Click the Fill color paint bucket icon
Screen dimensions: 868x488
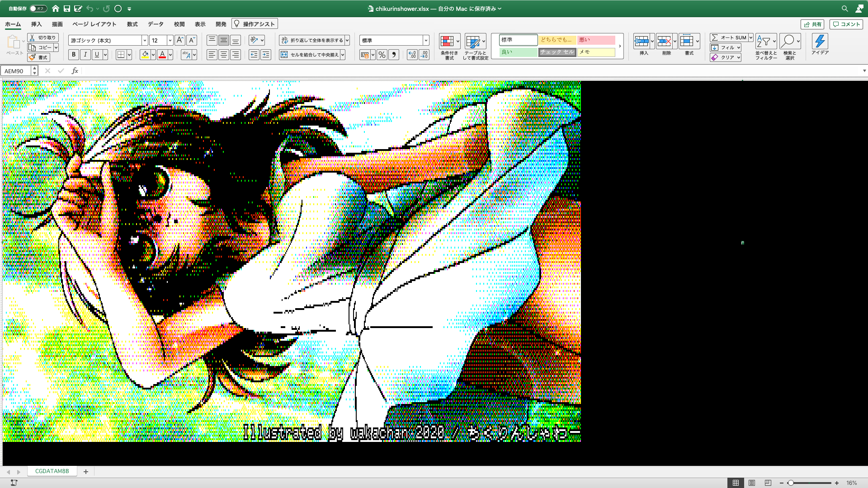(145, 55)
